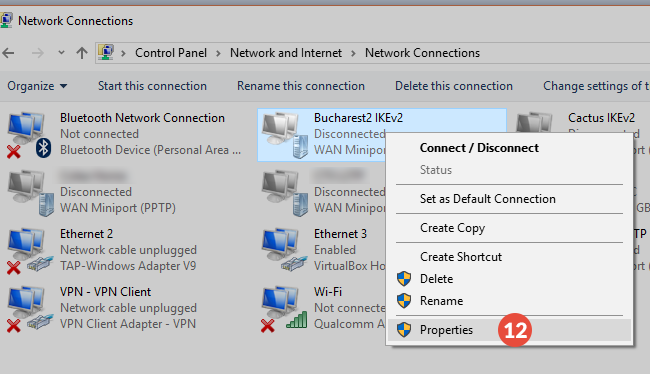Click Change settings of this connection
The height and width of the screenshot is (374, 650).
click(596, 86)
